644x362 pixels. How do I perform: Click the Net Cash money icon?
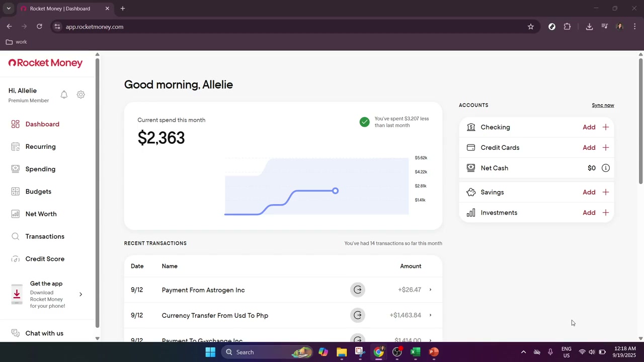pyautogui.click(x=471, y=168)
